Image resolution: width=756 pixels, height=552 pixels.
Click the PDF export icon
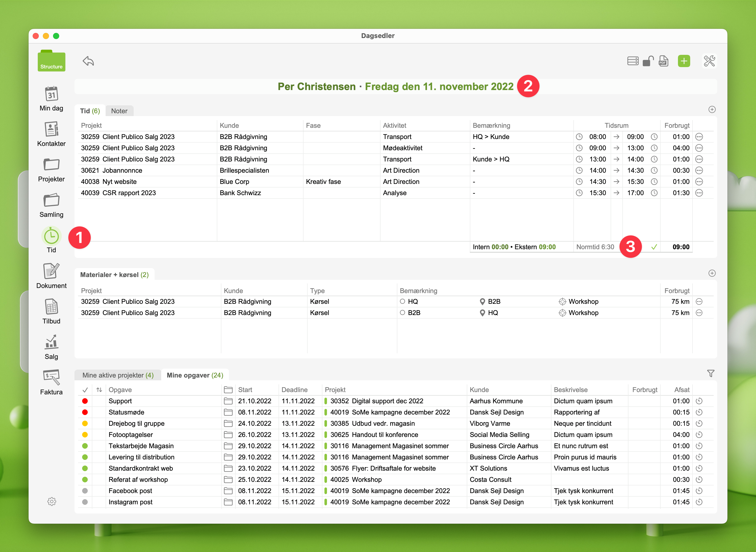(663, 61)
